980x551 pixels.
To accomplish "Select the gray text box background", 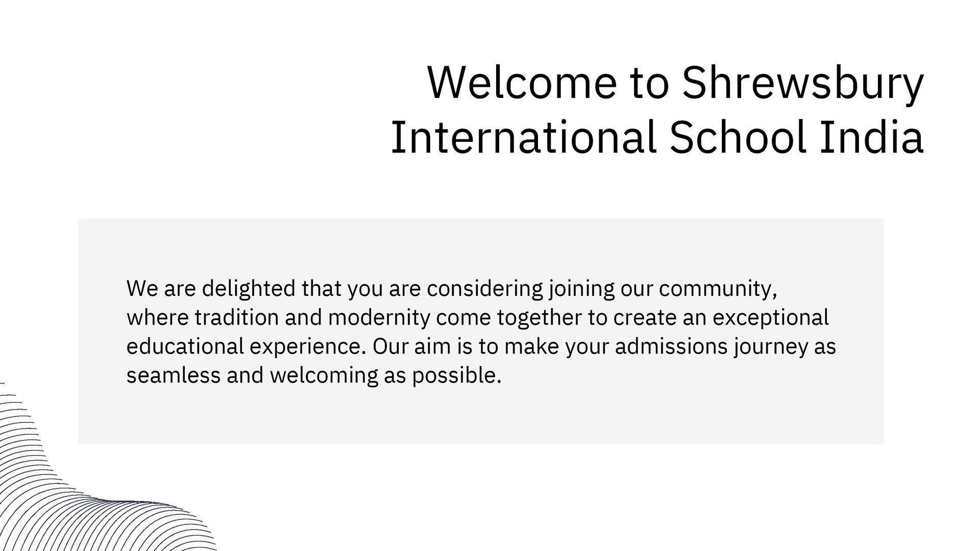I will tap(481, 331).
